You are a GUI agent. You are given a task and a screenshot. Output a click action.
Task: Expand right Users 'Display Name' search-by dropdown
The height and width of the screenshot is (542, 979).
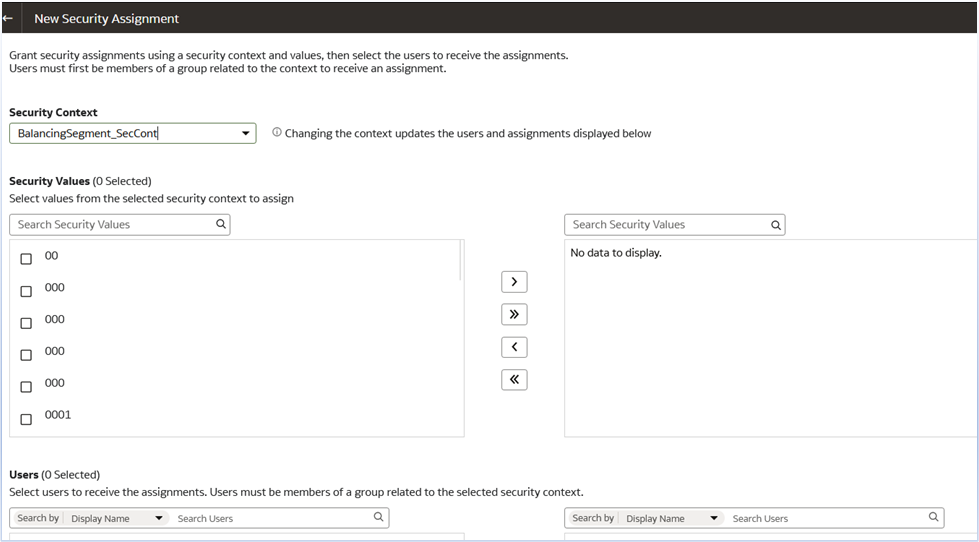point(713,518)
